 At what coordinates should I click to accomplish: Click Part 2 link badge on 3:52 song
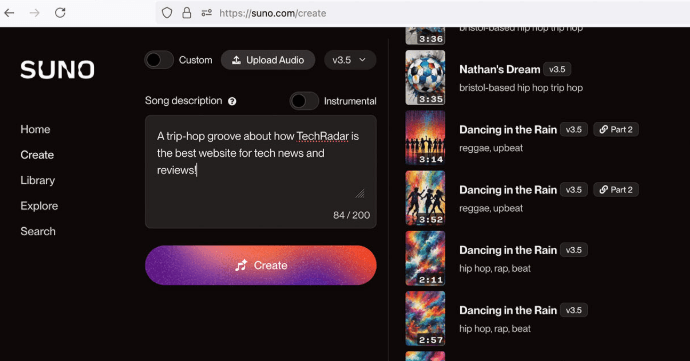[616, 190]
